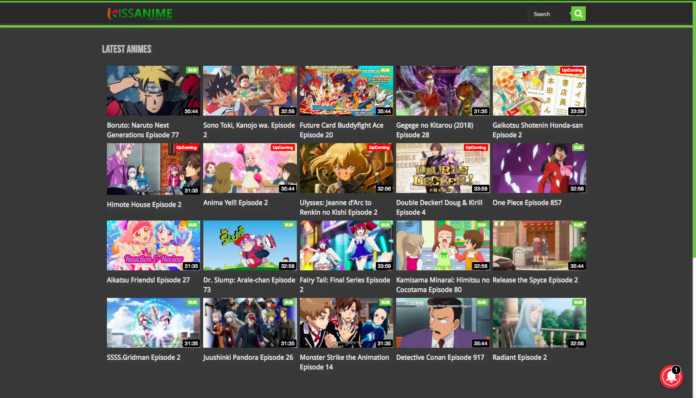Open Fairy Tail: Final Series thumbnail
Image resolution: width=696 pixels, height=398 pixels.
tap(346, 245)
